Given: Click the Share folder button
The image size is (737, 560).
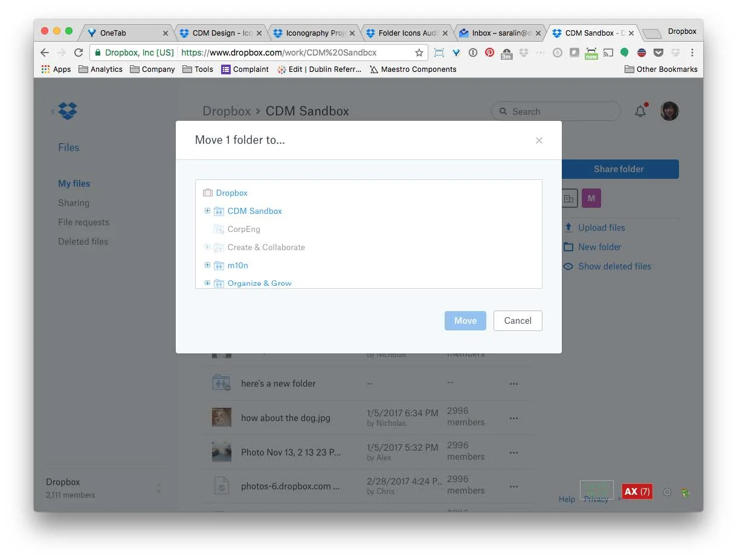Looking at the screenshot, I should [619, 169].
